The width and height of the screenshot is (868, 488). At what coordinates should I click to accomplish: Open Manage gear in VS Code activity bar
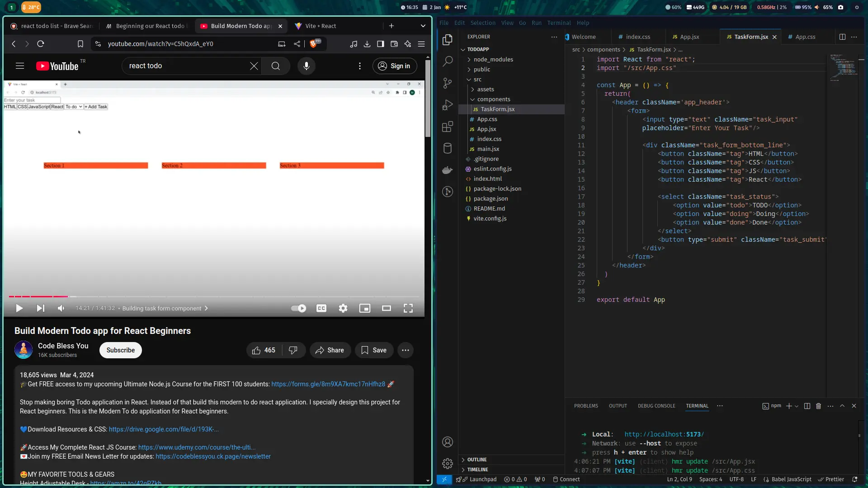point(448,464)
